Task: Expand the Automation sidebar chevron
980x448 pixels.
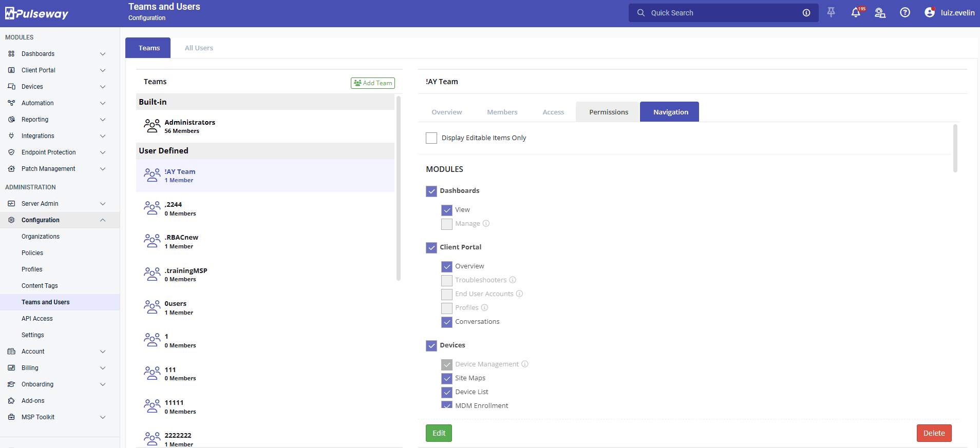Action: 103,103
